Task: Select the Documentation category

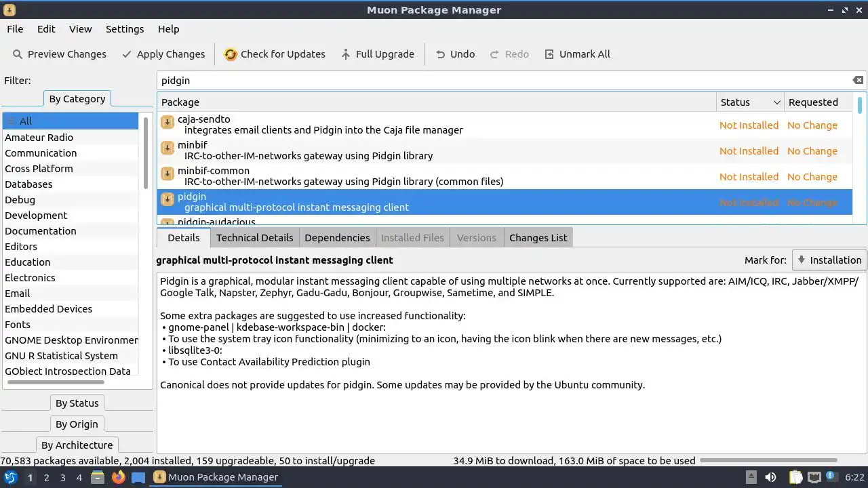Action: [70, 230]
